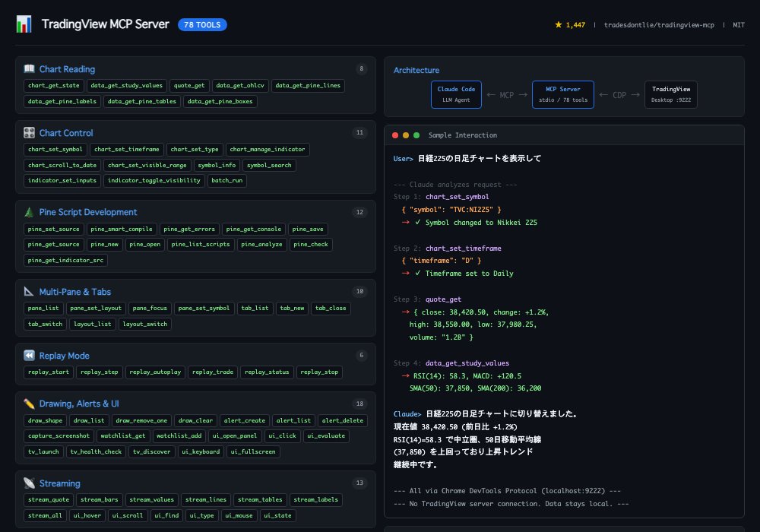Viewport: 760px width, 532px height.
Task: Click the ui_state tool tag
Action: point(277,515)
